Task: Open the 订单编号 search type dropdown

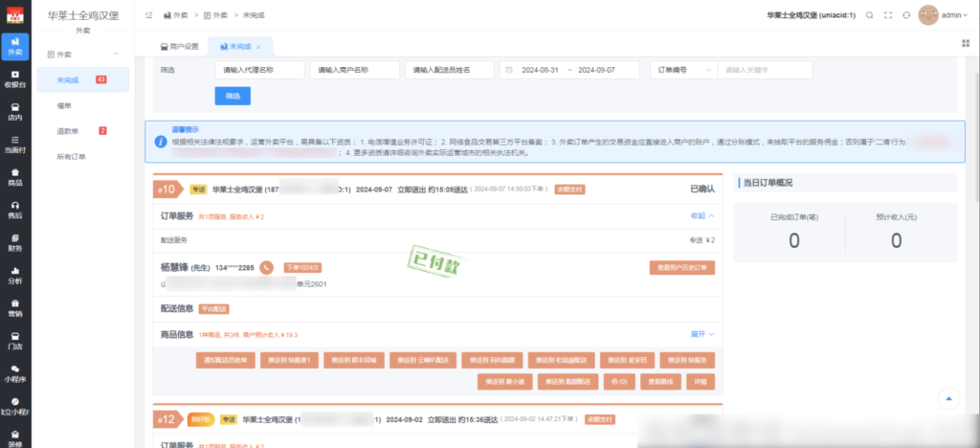Action: point(683,70)
